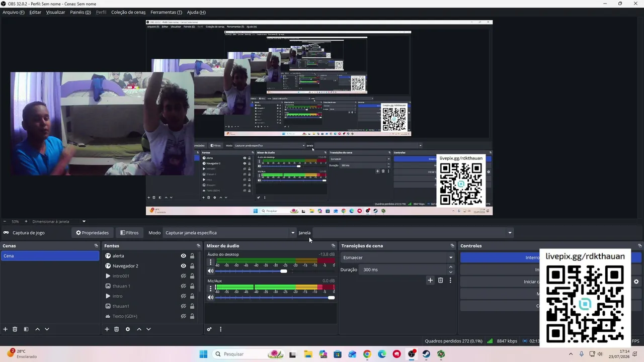Add a new scene in Cenas panel

pos(6,329)
